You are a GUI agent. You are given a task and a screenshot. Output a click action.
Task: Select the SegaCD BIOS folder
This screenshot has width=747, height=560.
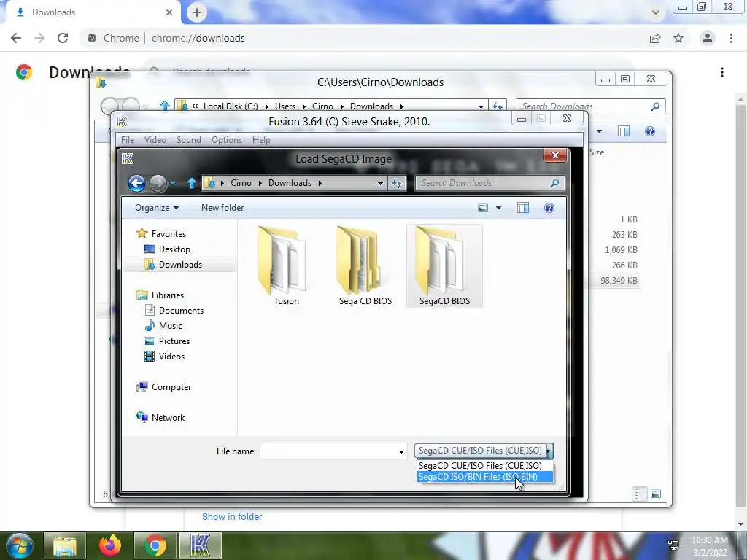pos(444,267)
